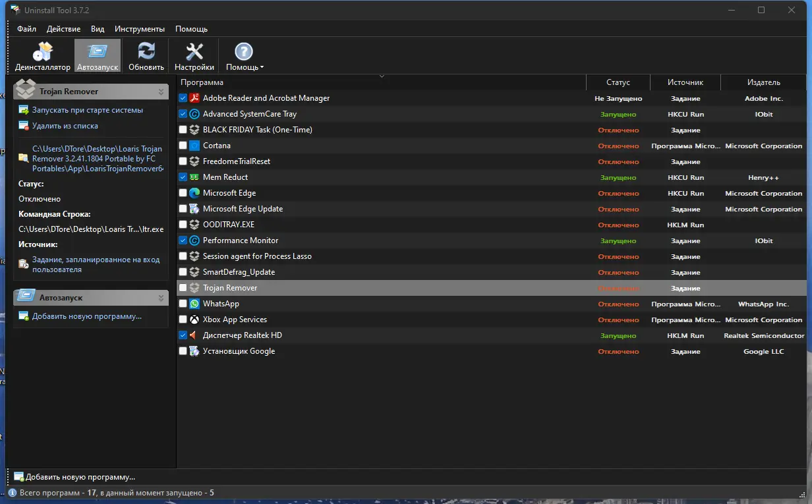
Task: Open the Деинсталлятор toolbar section
Action: pyautogui.click(x=43, y=56)
